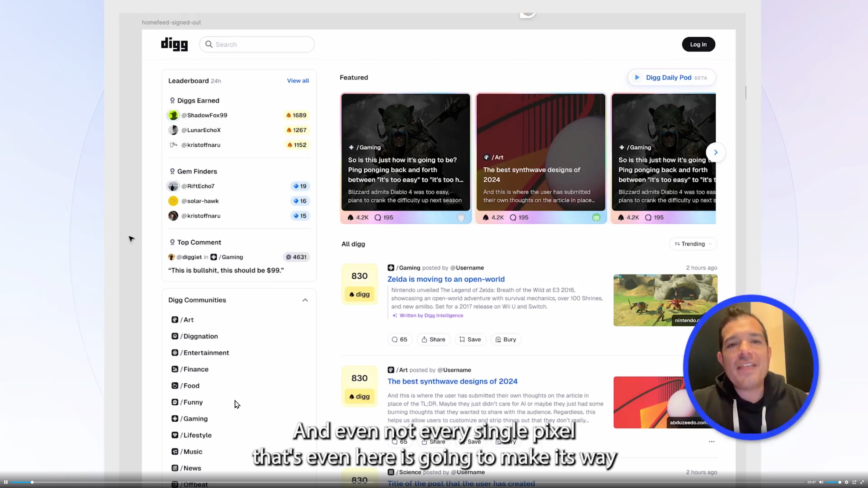This screenshot has width=868, height=488.
Task: Adjust the video volume slider
Action: point(834,482)
